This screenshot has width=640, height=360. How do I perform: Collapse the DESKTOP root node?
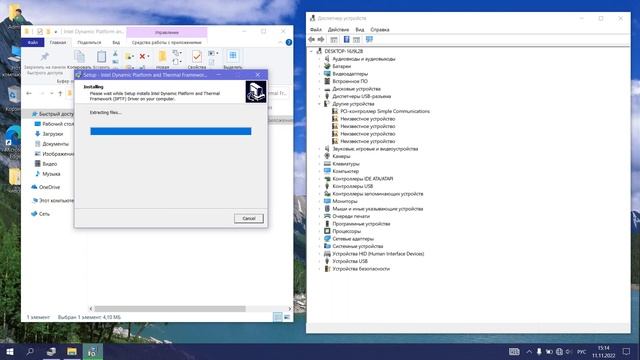(x=311, y=51)
